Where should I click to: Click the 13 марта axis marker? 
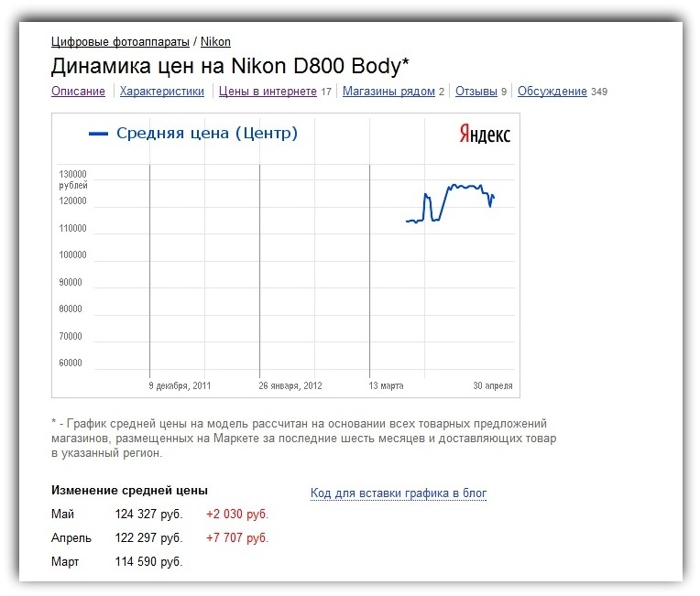point(386,385)
